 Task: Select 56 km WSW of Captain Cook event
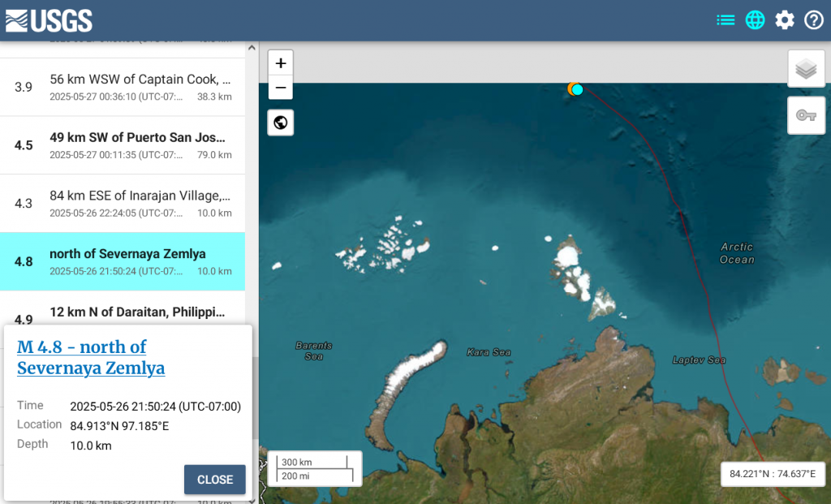tap(123, 87)
